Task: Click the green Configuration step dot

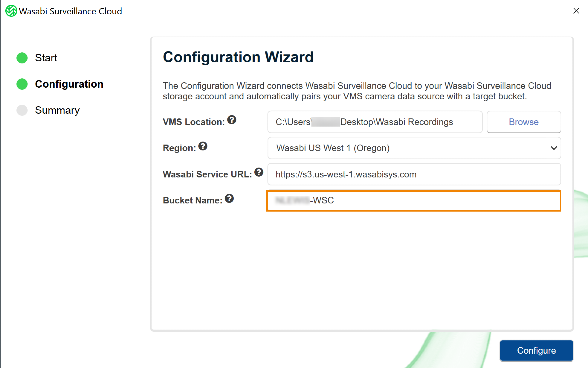Action: click(x=22, y=84)
